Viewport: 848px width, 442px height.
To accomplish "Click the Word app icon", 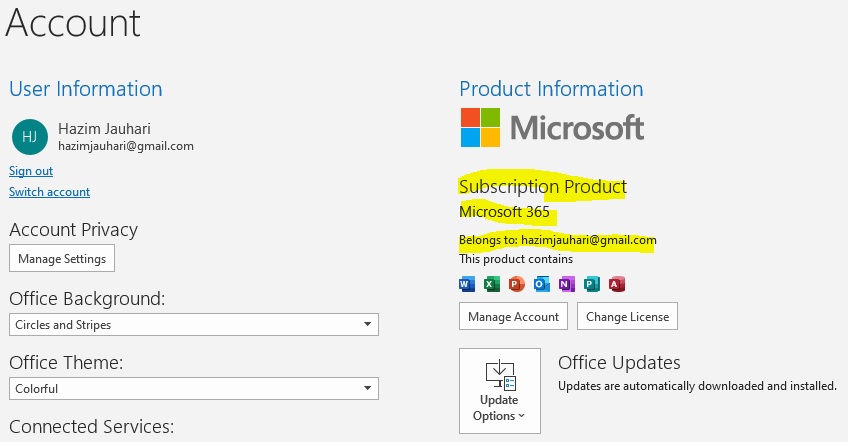I will tap(467, 284).
